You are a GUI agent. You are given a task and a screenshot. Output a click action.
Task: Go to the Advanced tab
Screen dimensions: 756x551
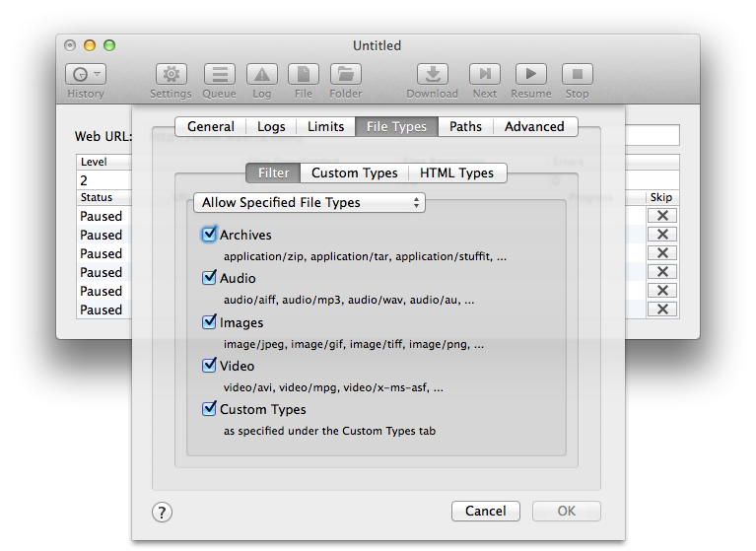(x=534, y=127)
